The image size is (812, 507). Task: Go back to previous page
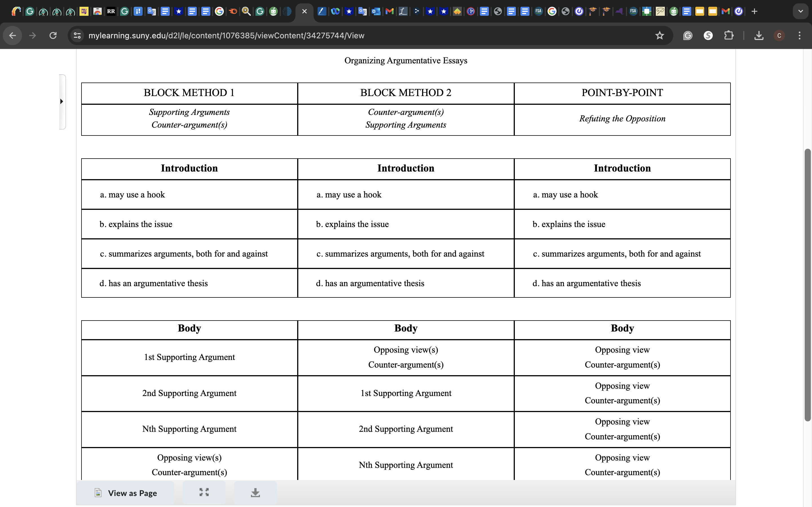click(x=13, y=35)
